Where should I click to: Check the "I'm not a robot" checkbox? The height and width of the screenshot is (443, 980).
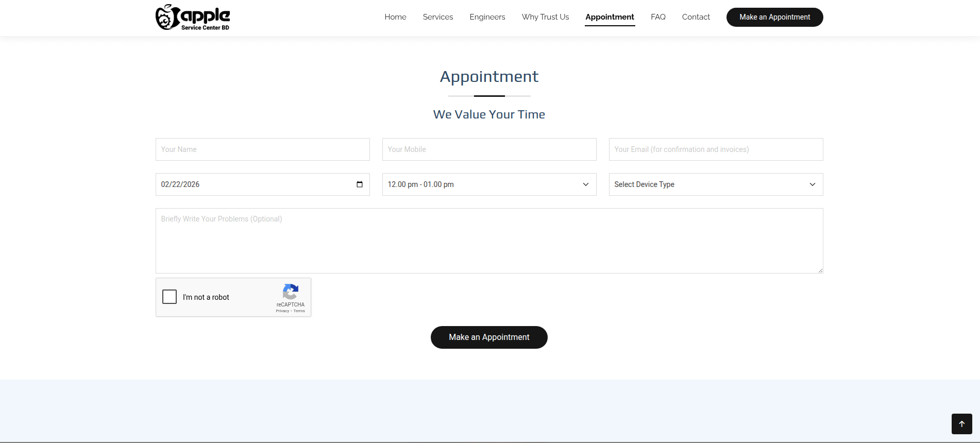[170, 297]
